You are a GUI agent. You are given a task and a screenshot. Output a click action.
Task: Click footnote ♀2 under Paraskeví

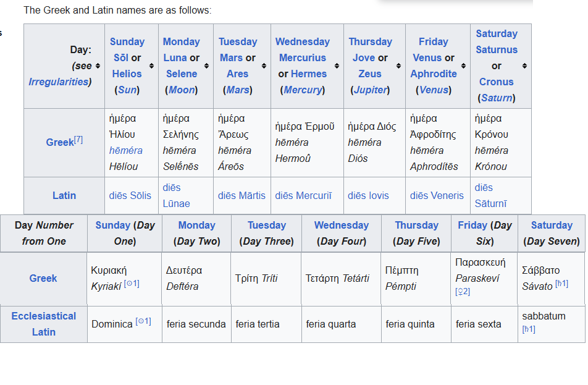(463, 292)
